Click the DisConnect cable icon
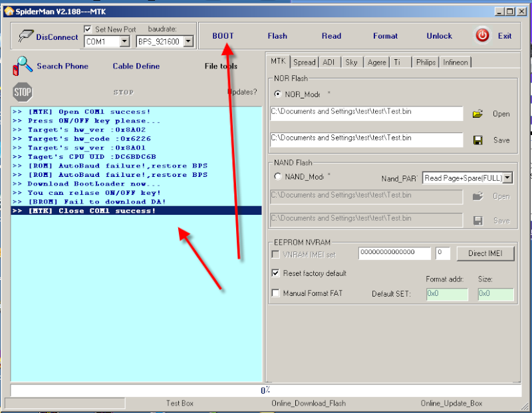 pyautogui.click(x=25, y=36)
